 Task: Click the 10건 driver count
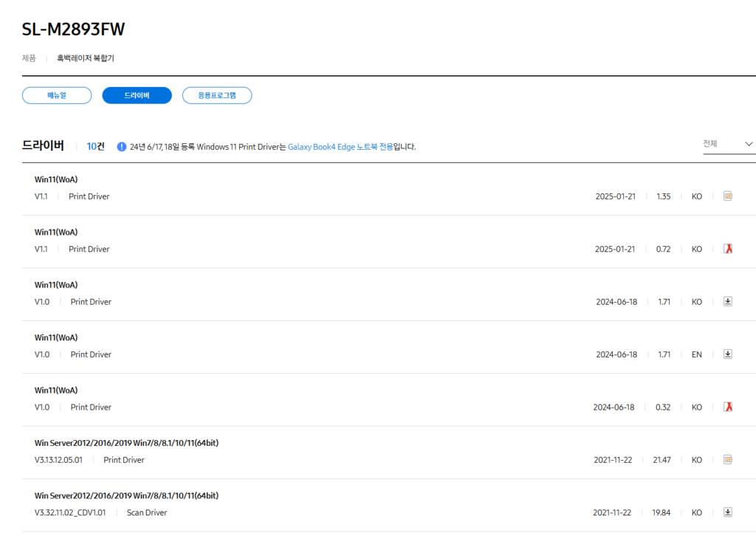[95, 146]
